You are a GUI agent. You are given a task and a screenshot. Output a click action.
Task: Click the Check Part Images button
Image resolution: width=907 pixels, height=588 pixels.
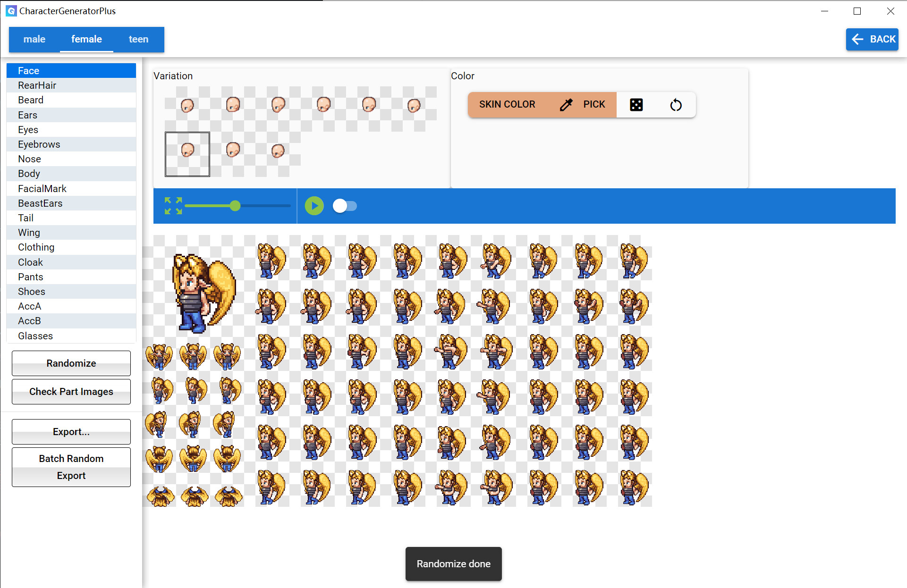[x=71, y=391]
